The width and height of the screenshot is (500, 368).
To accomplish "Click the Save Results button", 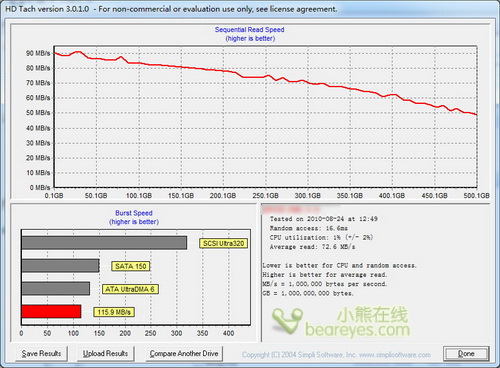I will (41, 353).
